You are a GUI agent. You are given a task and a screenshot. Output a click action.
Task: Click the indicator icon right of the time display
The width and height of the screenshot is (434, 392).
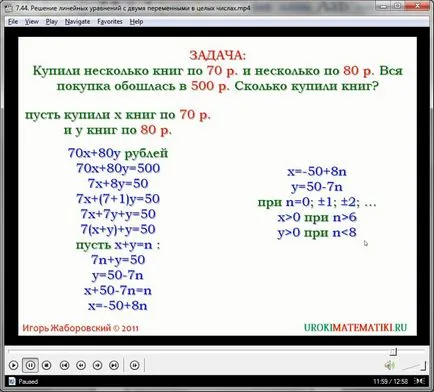pyautogui.click(x=419, y=381)
